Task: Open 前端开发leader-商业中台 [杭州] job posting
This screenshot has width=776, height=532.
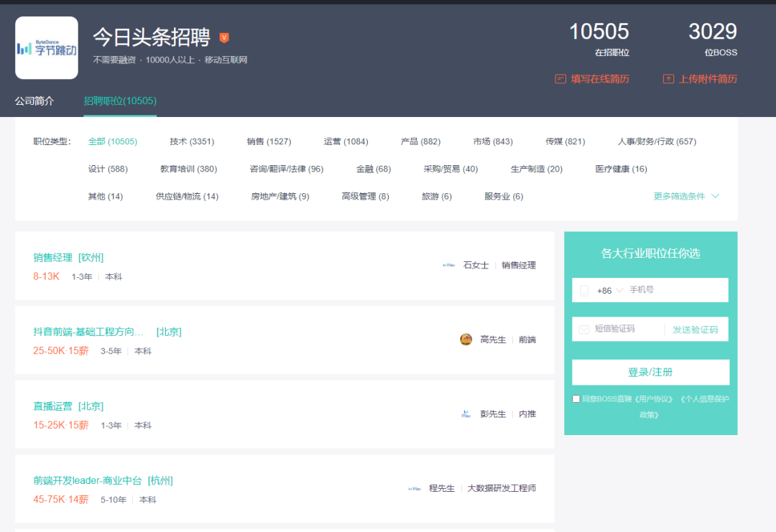Action: point(103,480)
